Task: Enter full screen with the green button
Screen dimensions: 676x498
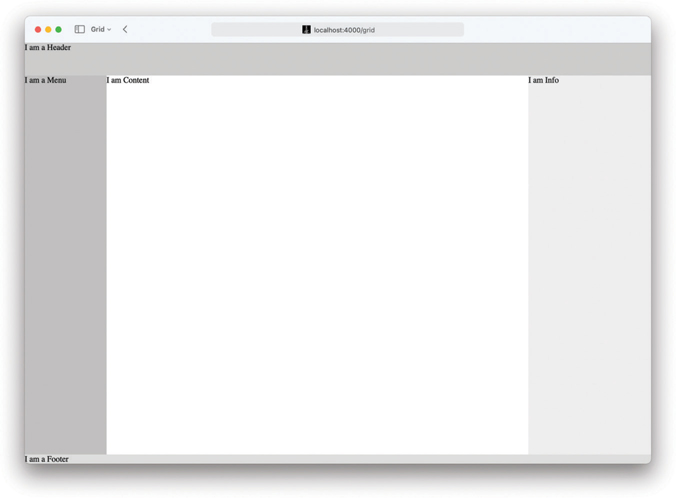Action: point(58,30)
